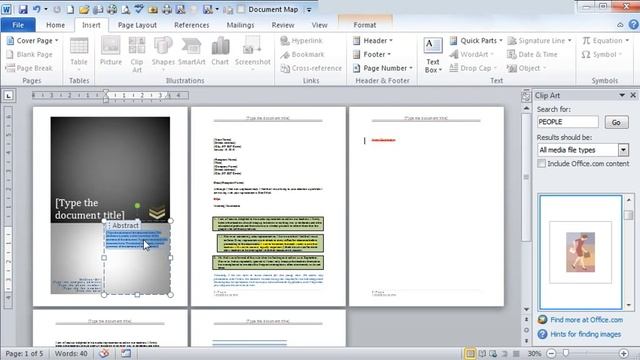This screenshot has height=360, width=640.
Task: Click the proofing errors icon in the status bar
Action: tap(104, 353)
